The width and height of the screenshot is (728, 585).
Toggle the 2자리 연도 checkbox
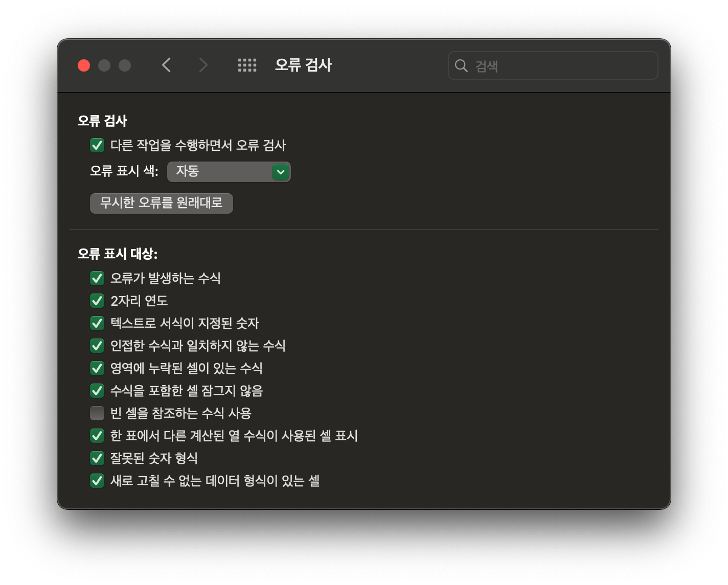(x=97, y=301)
